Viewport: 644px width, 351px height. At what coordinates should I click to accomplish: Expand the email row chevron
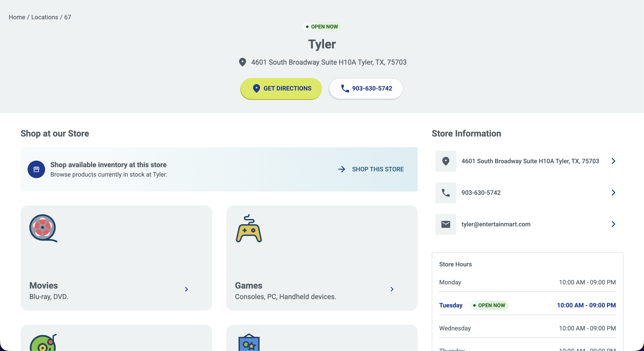click(x=613, y=224)
